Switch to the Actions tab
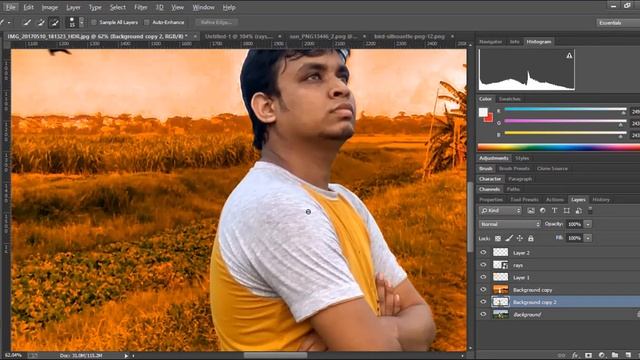The image size is (640, 360). coord(555,200)
